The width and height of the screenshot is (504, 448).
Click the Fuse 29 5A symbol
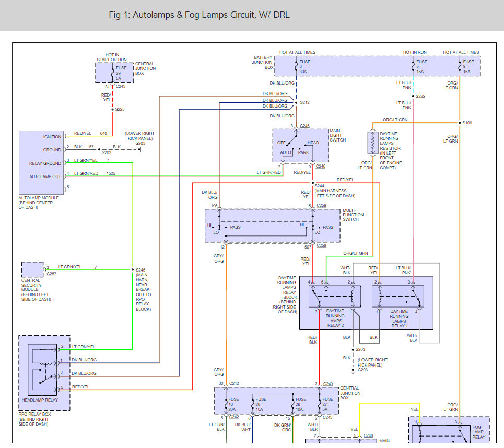[112, 73]
